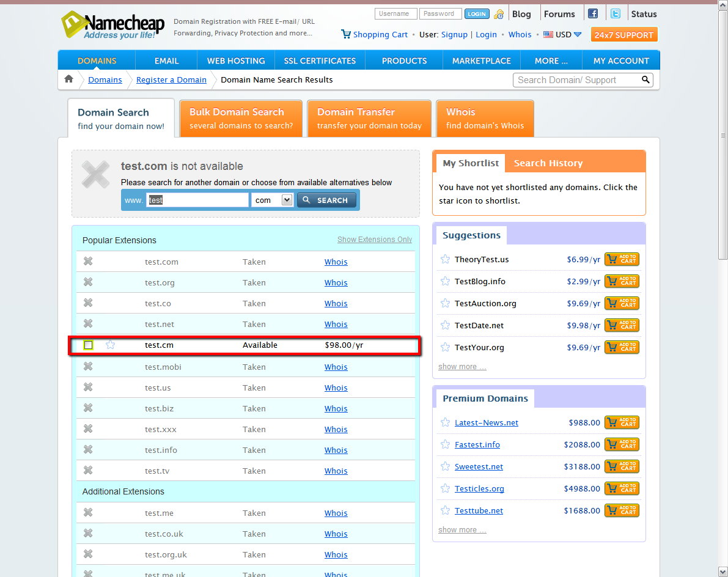Screen dimensions: 728x577
Task: Star Testtube.net premium domain
Action: [x=445, y=510]
